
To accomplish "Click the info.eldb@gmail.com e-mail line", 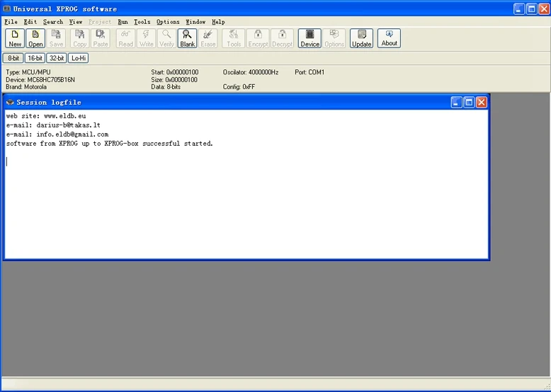I will click(57, 134).
